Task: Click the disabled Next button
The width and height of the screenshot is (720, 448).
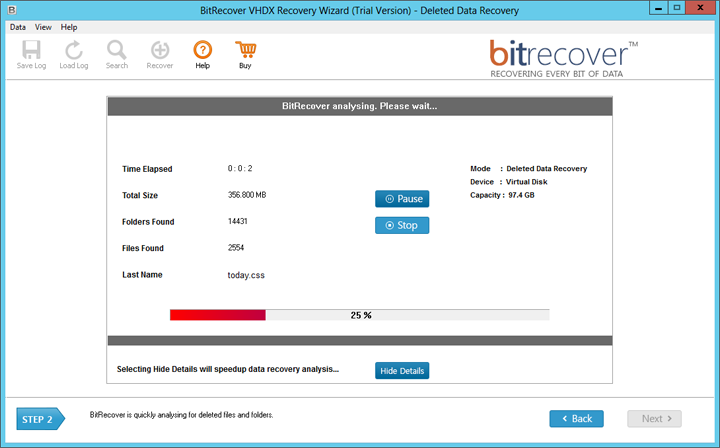Action: click(654, 419)
